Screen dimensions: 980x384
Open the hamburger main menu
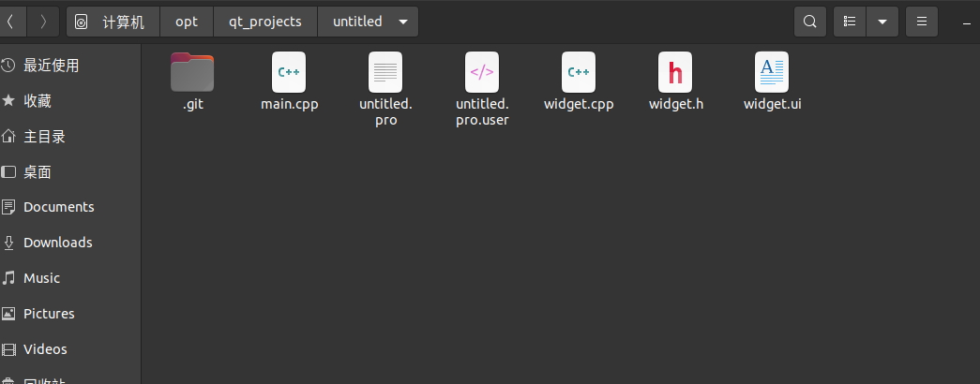click(921, 22)
